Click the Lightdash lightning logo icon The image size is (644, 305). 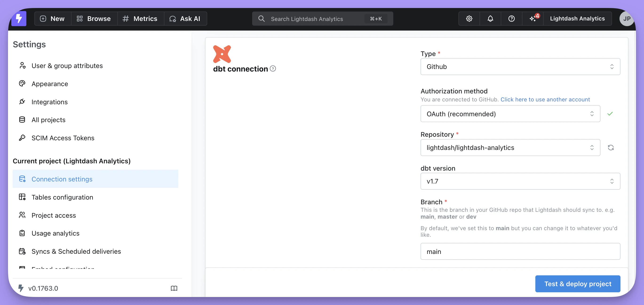coord(19,19)
